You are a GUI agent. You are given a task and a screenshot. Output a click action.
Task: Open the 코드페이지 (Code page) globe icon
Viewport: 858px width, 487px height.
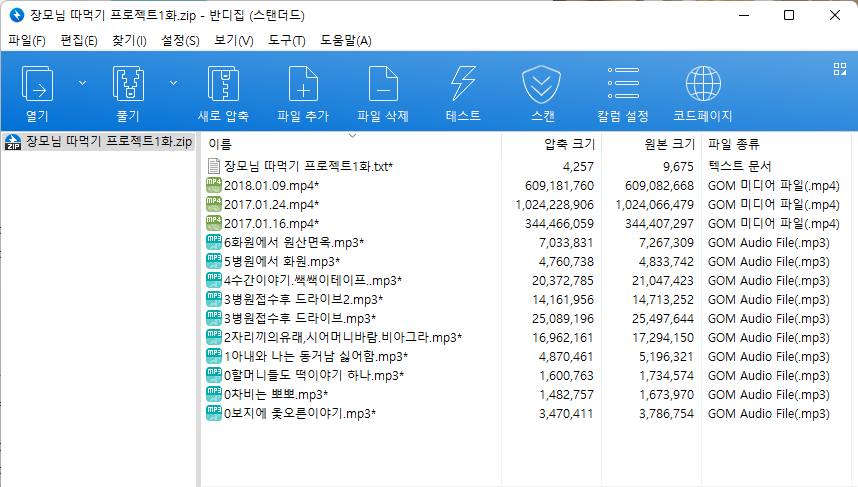point(703,86)
